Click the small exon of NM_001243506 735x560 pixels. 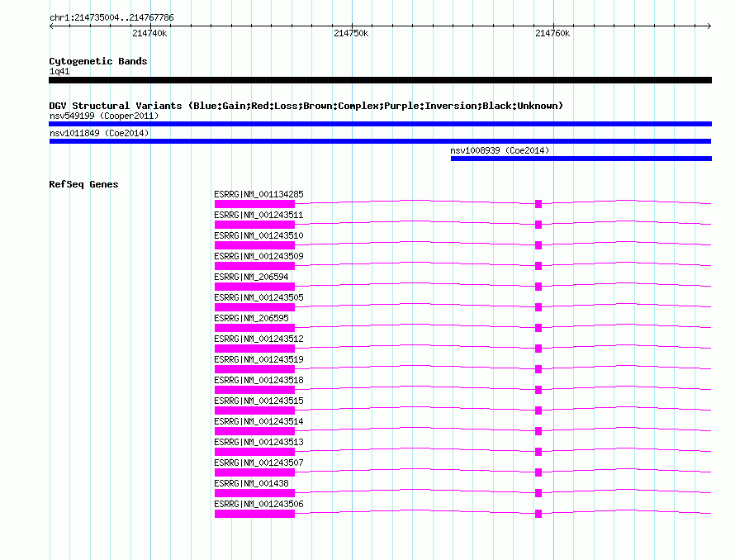tap(538, 514)
